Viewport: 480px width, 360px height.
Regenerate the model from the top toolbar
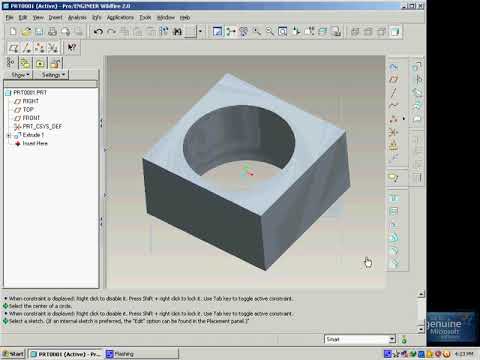pyautogui.click(x=164, y=31)
